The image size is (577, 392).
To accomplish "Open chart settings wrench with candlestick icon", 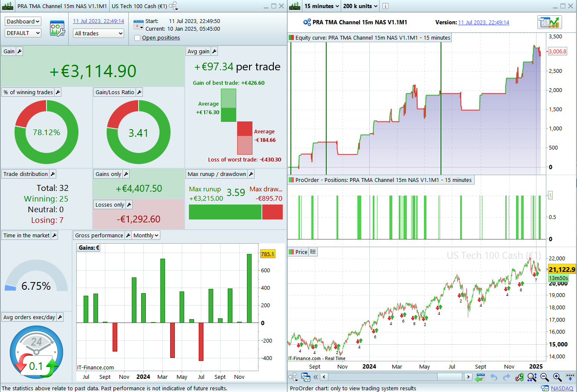I will click(519, 377).
